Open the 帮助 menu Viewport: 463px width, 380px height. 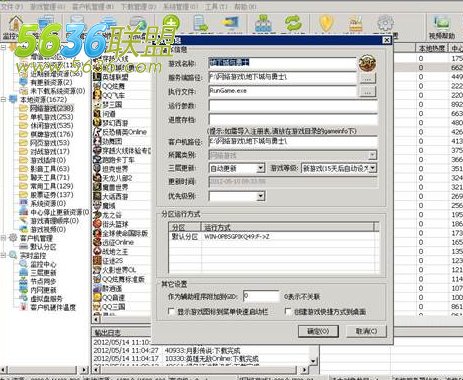(x=245, y=6)
